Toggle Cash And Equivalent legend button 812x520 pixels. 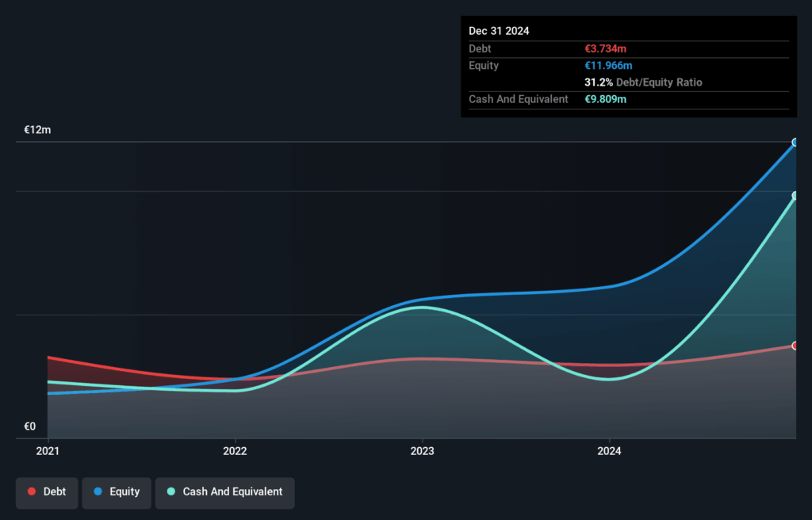point(224,492)
